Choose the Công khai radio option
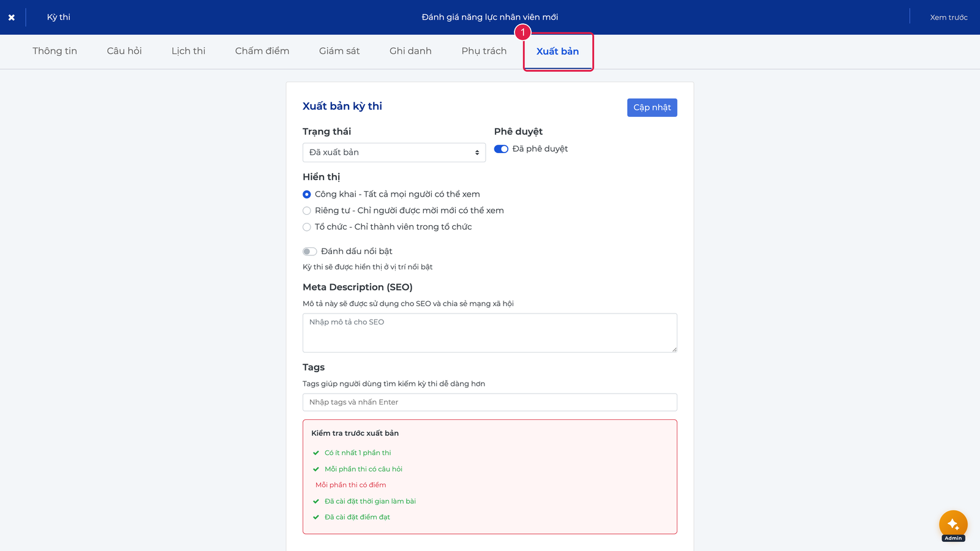The width and height of the screenshot is (980, 551). (x=307, y=194)
